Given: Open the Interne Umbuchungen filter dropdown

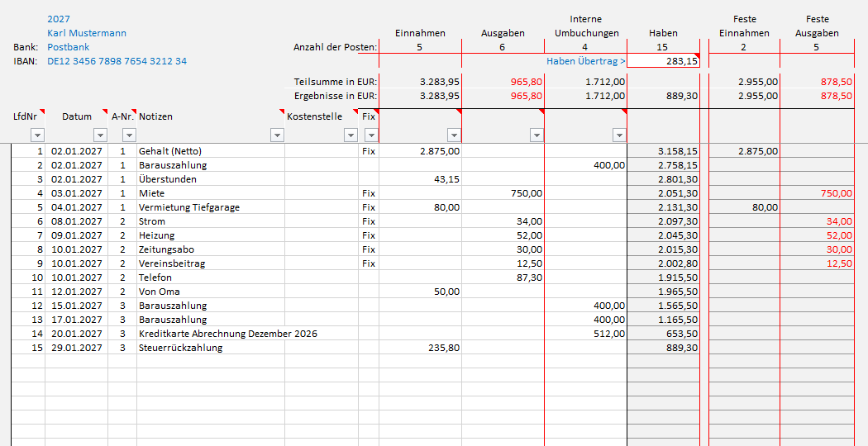Looking at the screenshot, I should 618,135.
